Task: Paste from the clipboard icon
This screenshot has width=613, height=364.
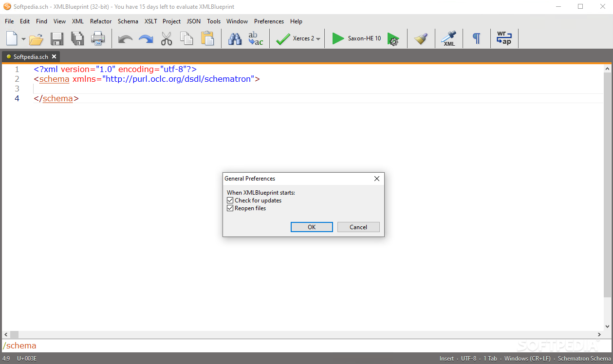Action: 207,38
